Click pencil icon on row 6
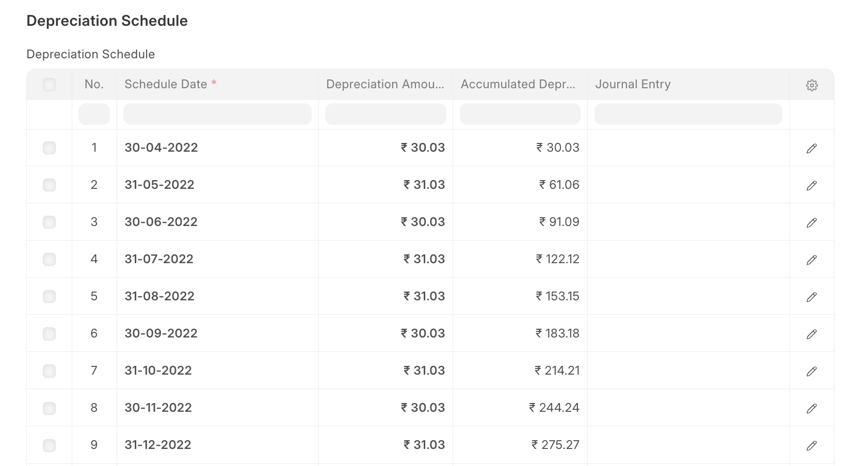The image size is (868, 466). coord(811,334)
